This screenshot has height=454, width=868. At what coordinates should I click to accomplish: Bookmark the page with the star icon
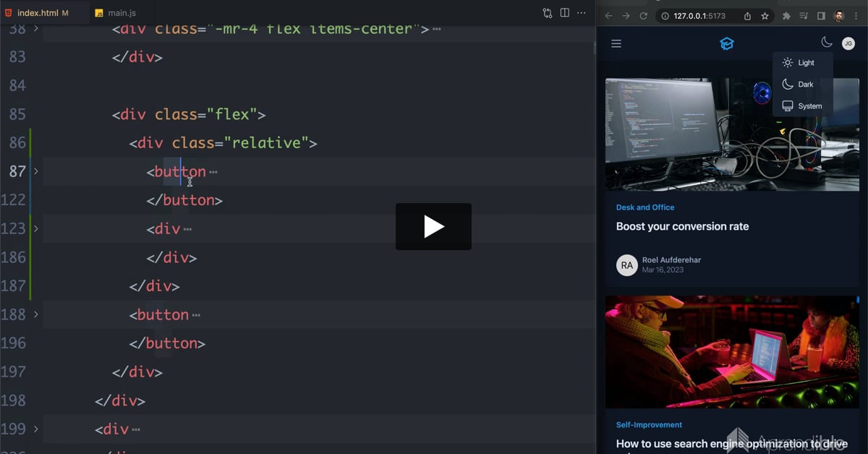pos(765,16)
